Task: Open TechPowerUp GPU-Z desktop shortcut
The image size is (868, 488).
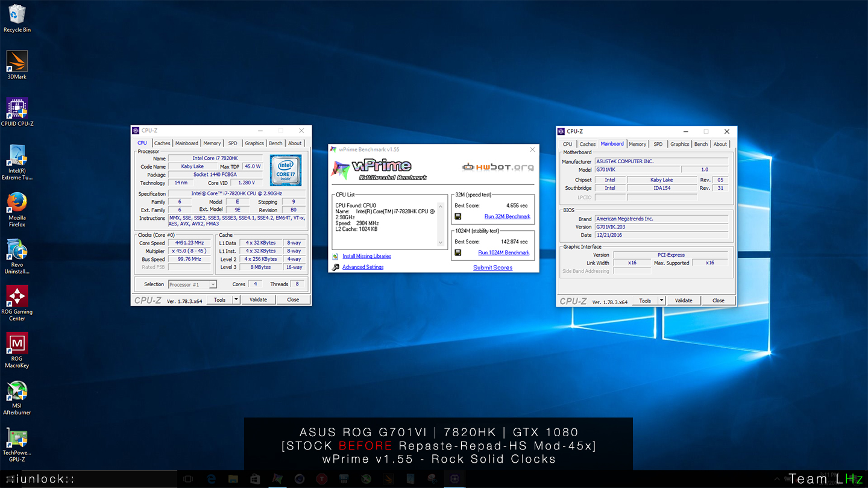Action: [17, 445]
